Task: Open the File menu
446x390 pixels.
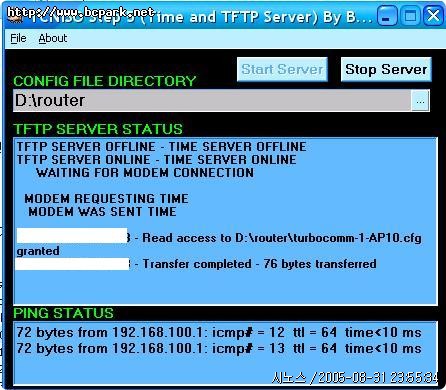Action: click(18, 38)
